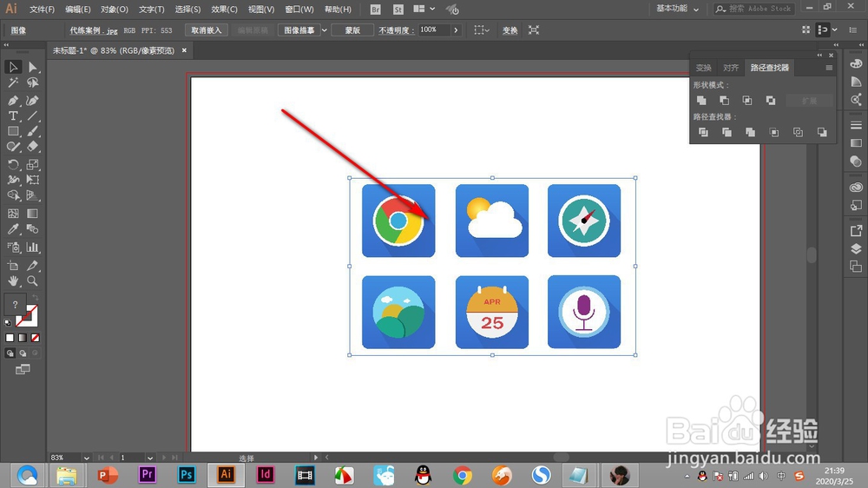Select the Direct Selection tool
The width and height of the screenshot is (868, 488).
click(x=33, y=67)
